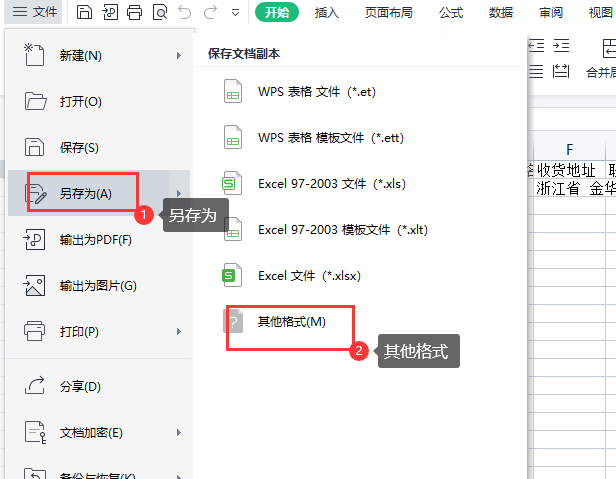Click 其他格式(M) to choose other formats
This screenshot has height=479, width=616.
click(291, 321)
